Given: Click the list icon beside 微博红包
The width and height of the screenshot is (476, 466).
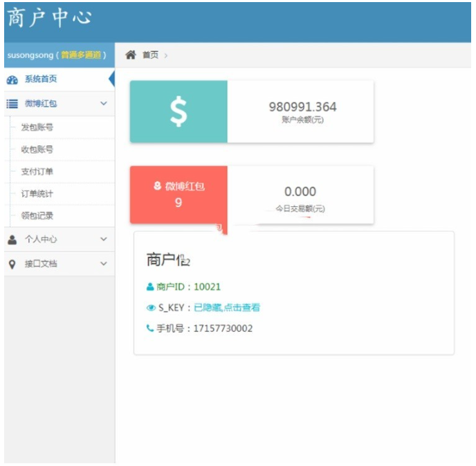Looking at the screenshot, I should pyautogui.click(x=12, y=104).
